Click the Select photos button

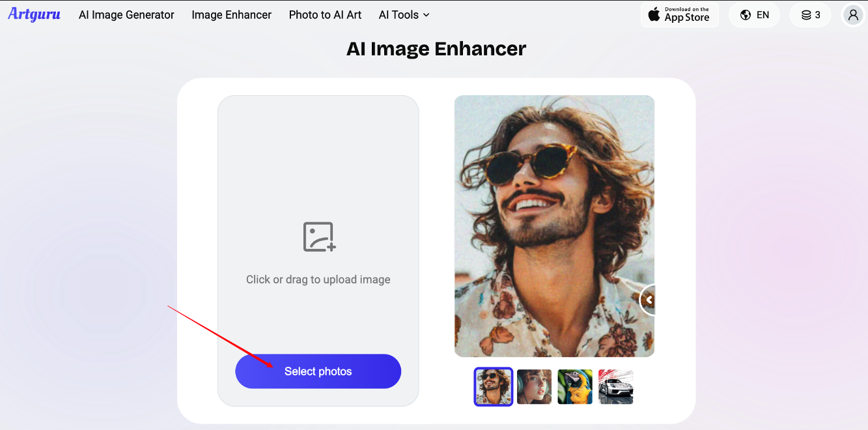pos(318,371)
